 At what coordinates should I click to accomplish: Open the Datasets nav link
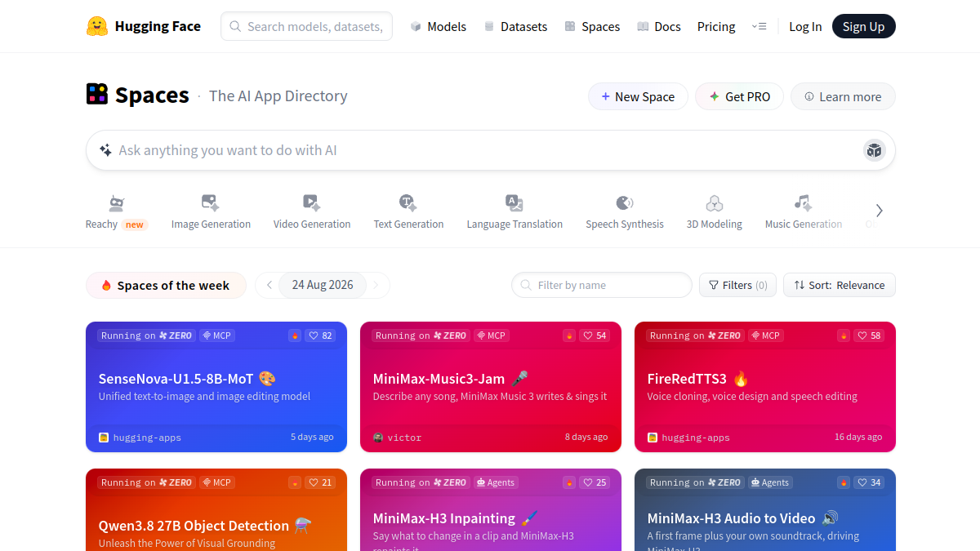pyautogui.click(x=515, y=26)
